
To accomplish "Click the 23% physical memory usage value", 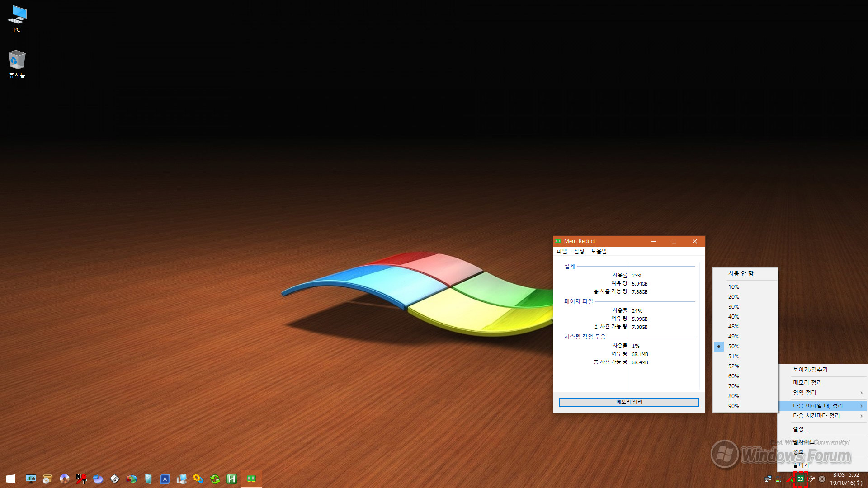I will point(637,276).
